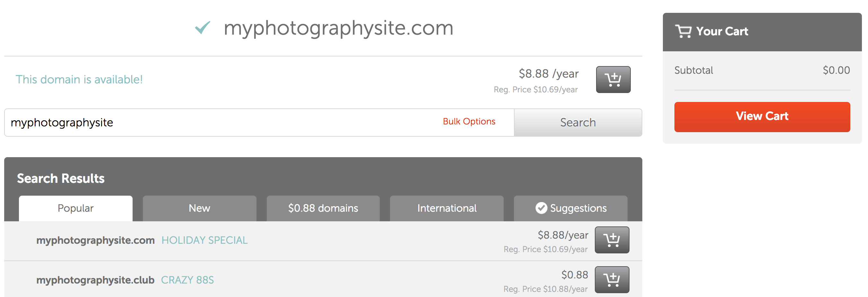
Task: Switch to the New domains tab
Action: [199, 208]
